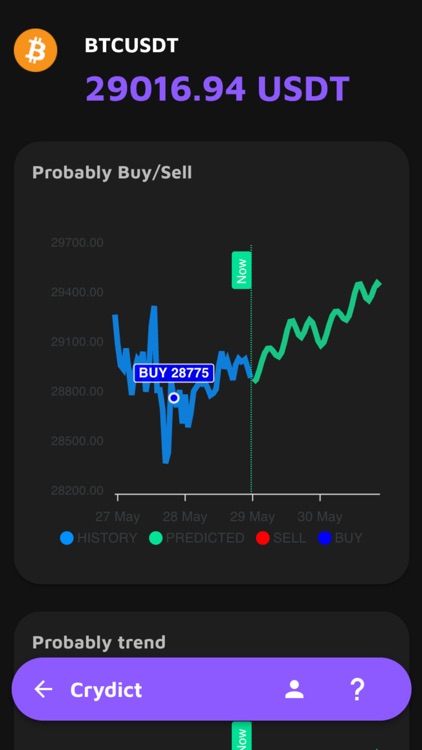This screenshot has height=750, width=422.
Task: Go back using the left arrow icon
Action: pos(43,689)
